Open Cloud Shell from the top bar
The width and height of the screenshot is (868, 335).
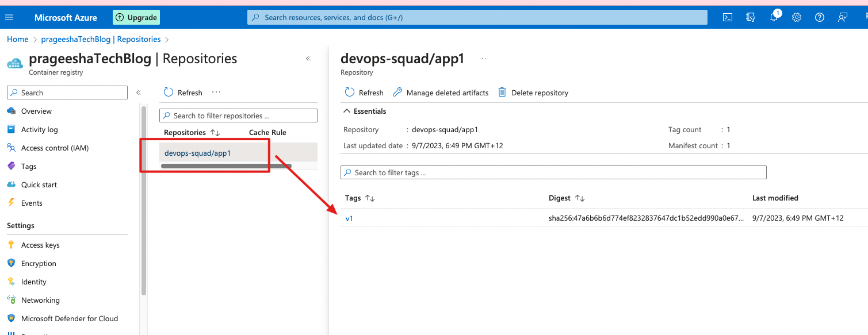coord(727,17)
